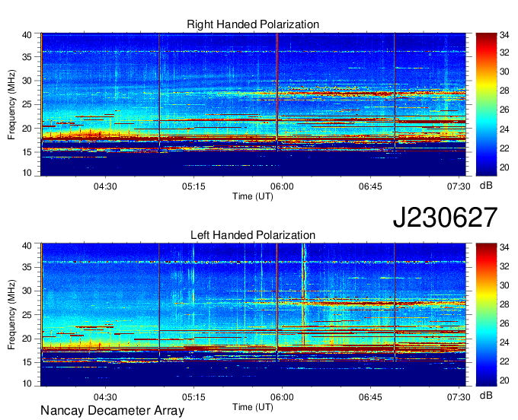Click the Nancay Decameter Array caption

(x=112, y=411)
